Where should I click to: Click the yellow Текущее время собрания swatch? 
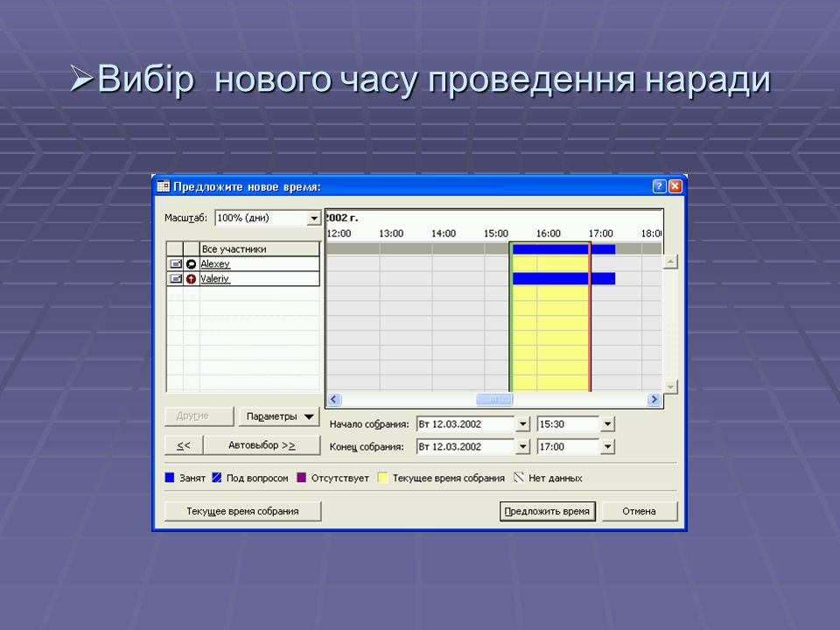pyautogui.click(x=382, y=478)
